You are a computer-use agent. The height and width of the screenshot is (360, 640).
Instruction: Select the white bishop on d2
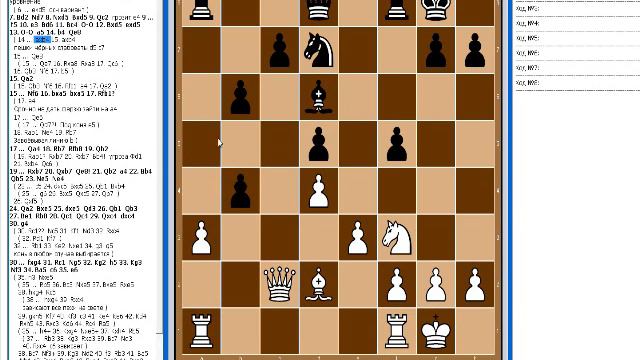(318, 284)
